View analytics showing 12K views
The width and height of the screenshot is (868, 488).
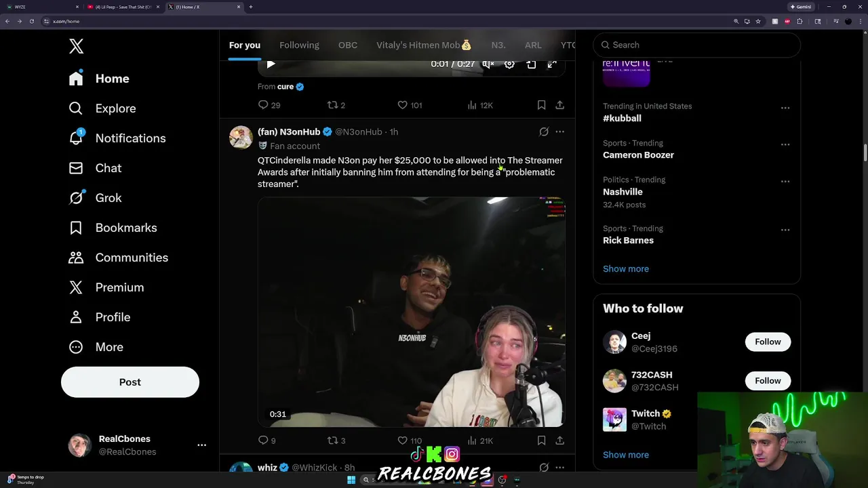coord(480,105)
